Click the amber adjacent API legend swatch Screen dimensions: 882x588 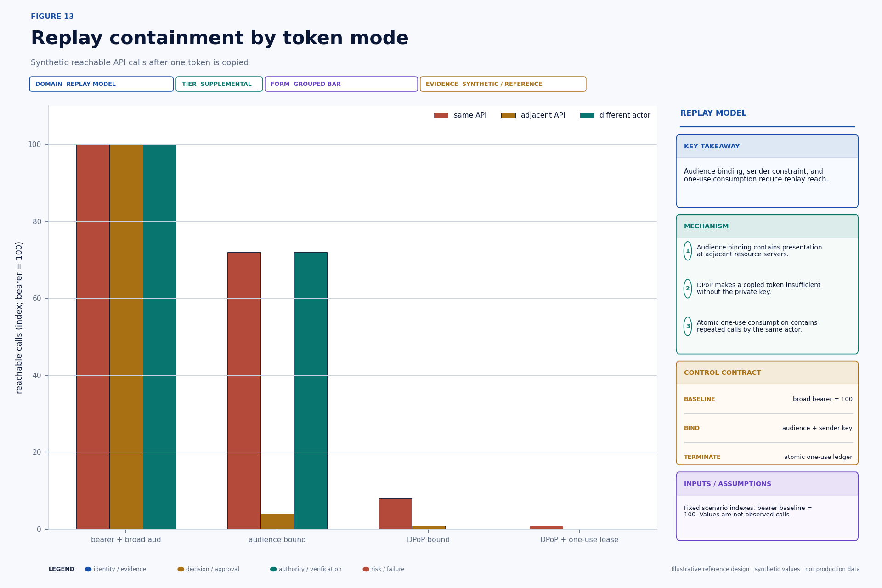pyautogui.click(x=508, y=115)
